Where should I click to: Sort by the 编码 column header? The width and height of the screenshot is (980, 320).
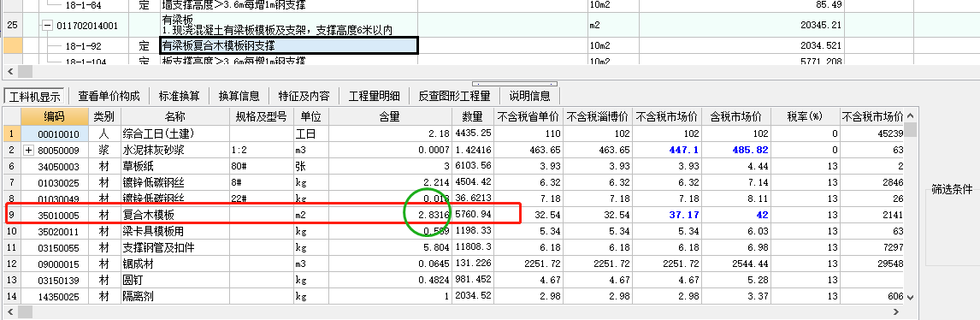tap(55, 116)
